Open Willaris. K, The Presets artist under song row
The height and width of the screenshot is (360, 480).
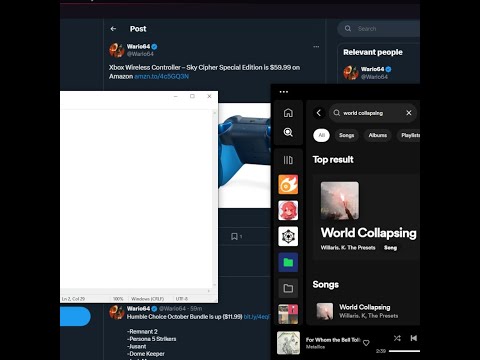[x=368, y=316]
